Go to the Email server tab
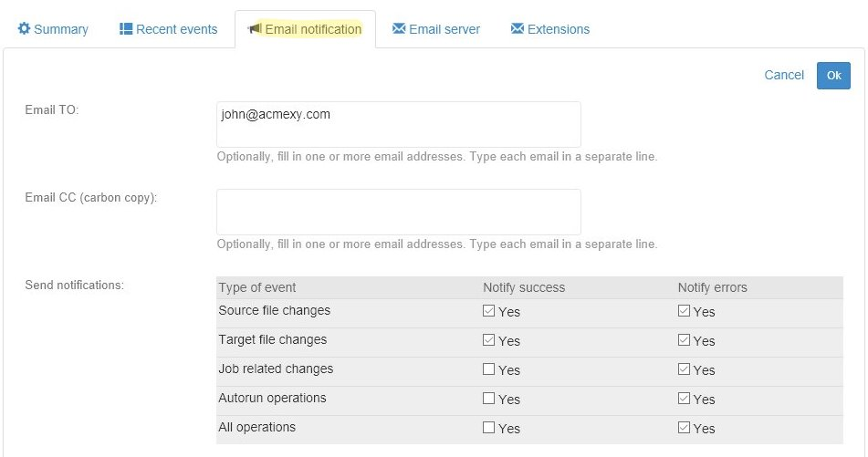 click(x=444, y=29)
